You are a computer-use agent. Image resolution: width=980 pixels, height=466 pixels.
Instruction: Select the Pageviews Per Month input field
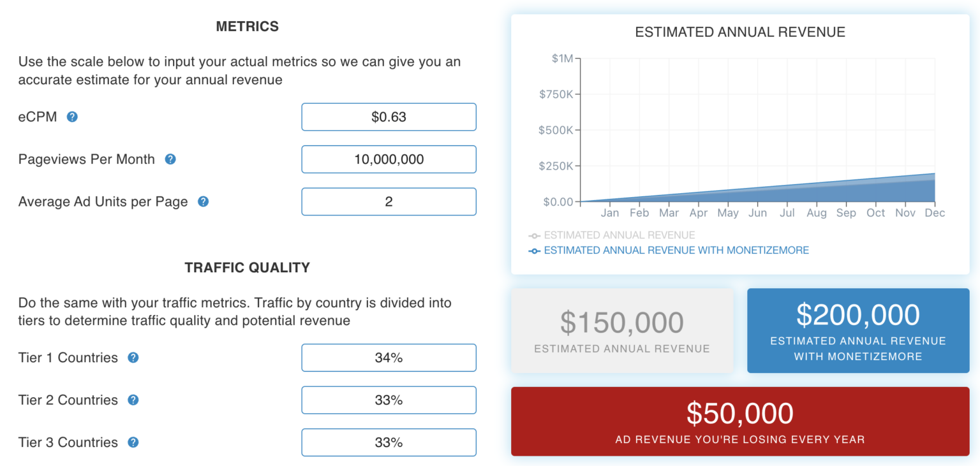point(389,159)
